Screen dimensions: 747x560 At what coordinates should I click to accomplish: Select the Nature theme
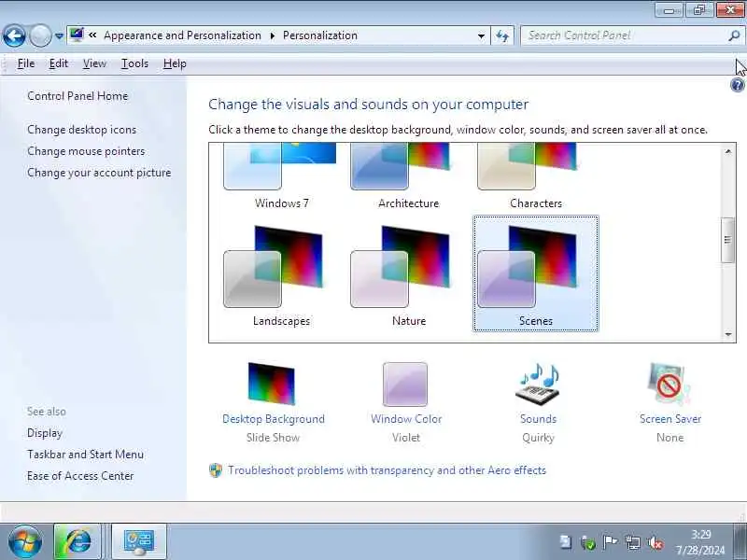[408, 273]
